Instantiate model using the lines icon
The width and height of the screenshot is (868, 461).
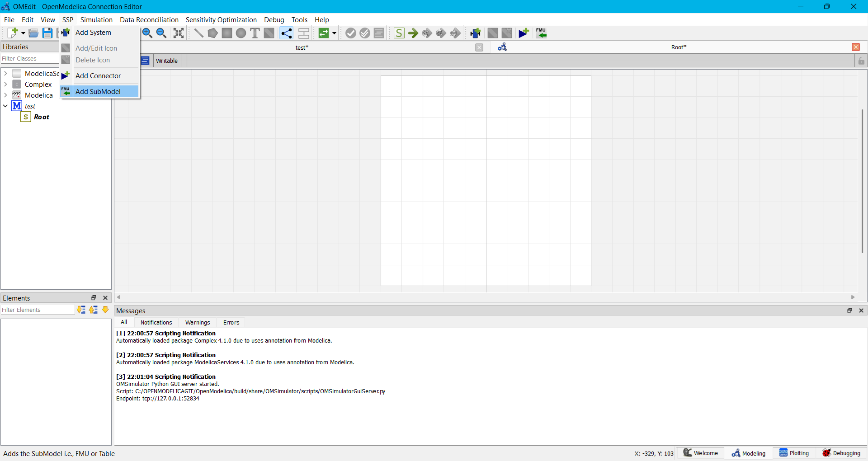pyautogui.click(x=379, y=33)
